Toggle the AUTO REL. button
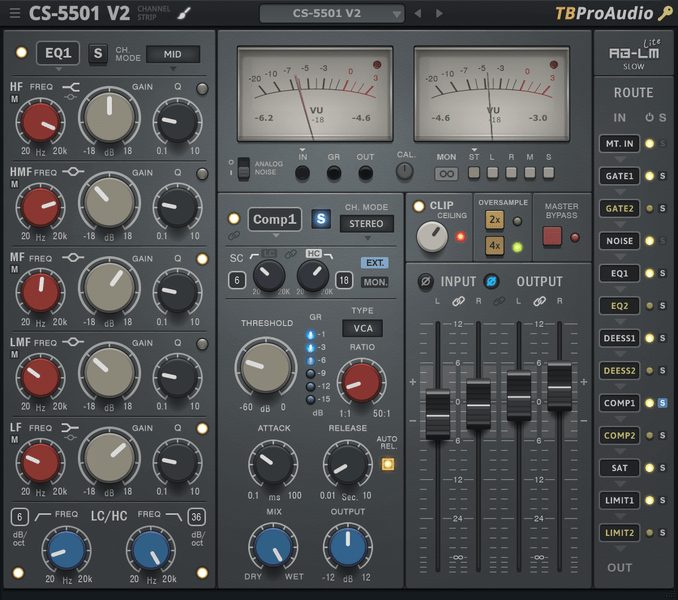The height and width of the screenshot is (600, 678). pos(388,464)
